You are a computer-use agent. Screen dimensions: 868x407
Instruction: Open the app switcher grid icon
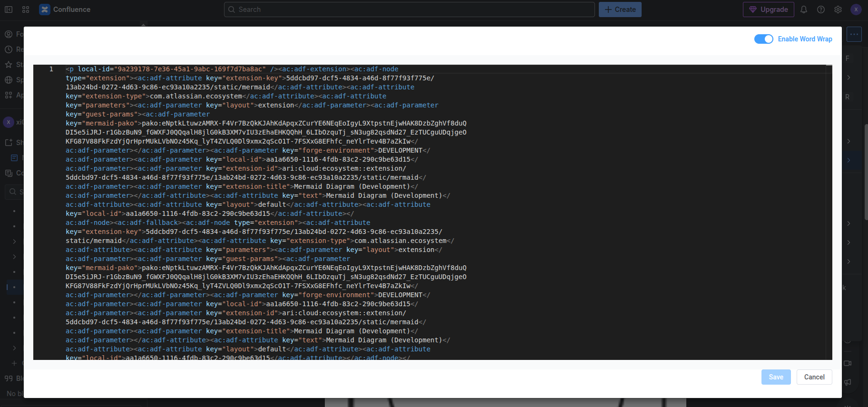pyautogui.click(x=26, y=10)
